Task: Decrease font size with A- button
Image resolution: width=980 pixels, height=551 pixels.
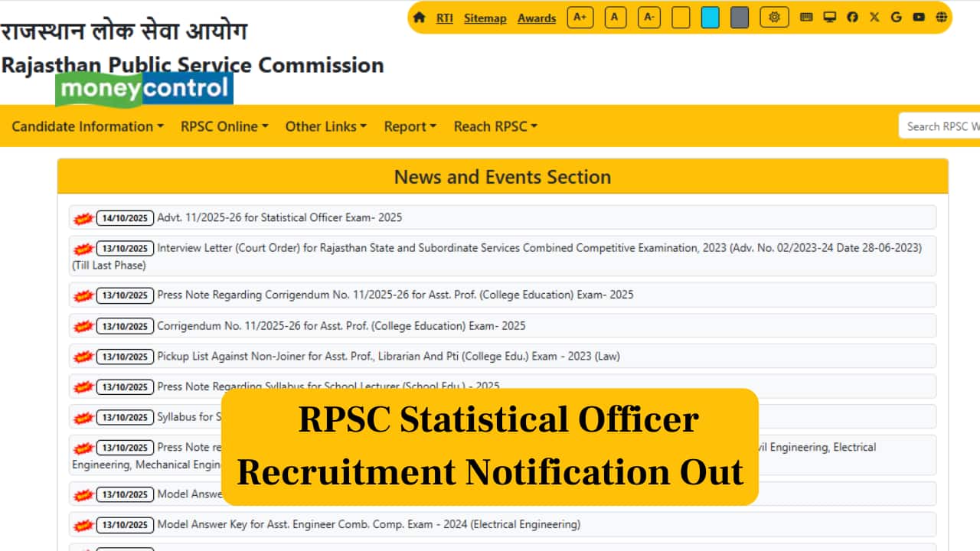Action: 649,18
